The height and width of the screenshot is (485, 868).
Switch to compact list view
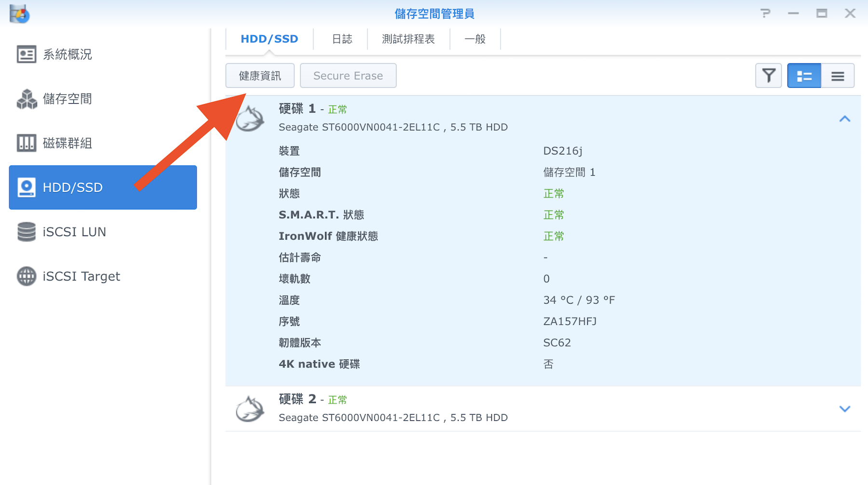838,76
